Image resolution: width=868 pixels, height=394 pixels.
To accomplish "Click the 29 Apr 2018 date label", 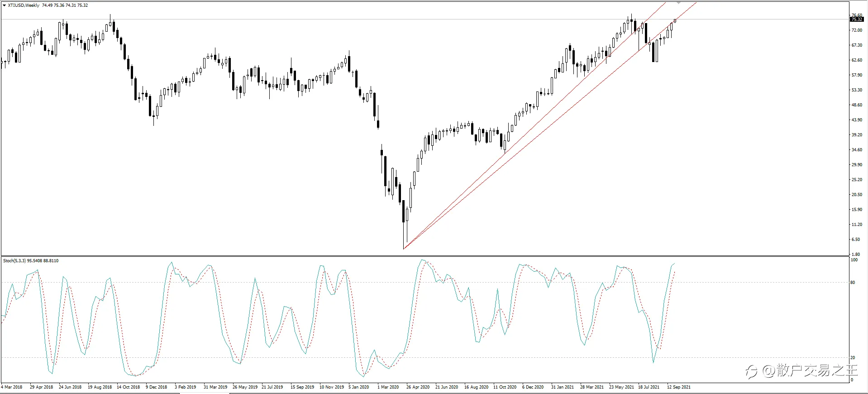I will click(41, 387).
